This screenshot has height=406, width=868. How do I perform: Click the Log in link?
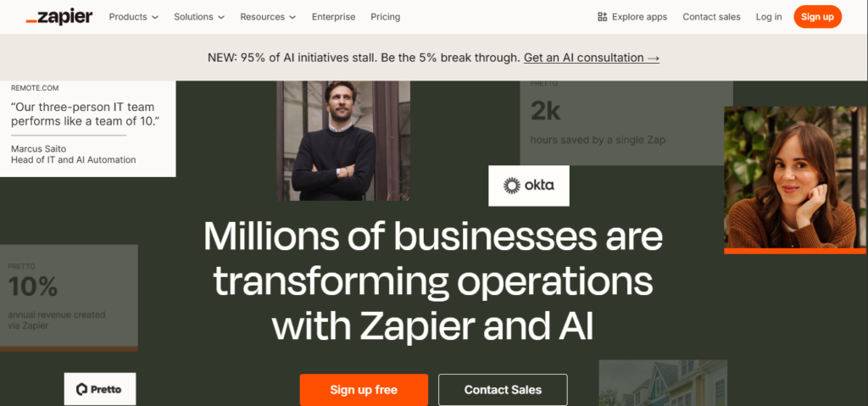(769, 17)
